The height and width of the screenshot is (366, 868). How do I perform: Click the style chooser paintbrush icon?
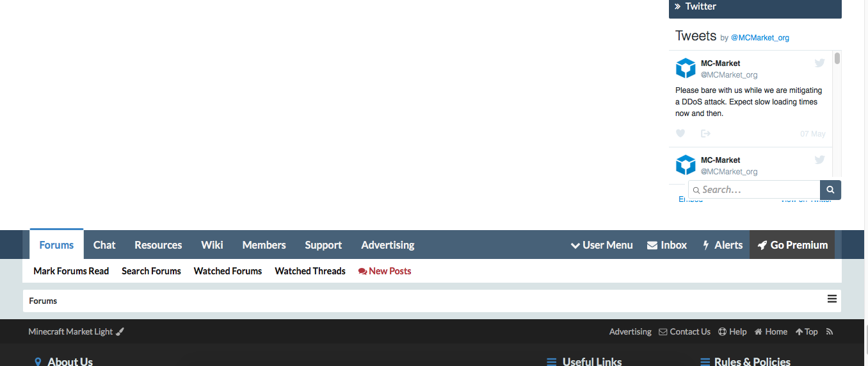[x=120, y=331]
